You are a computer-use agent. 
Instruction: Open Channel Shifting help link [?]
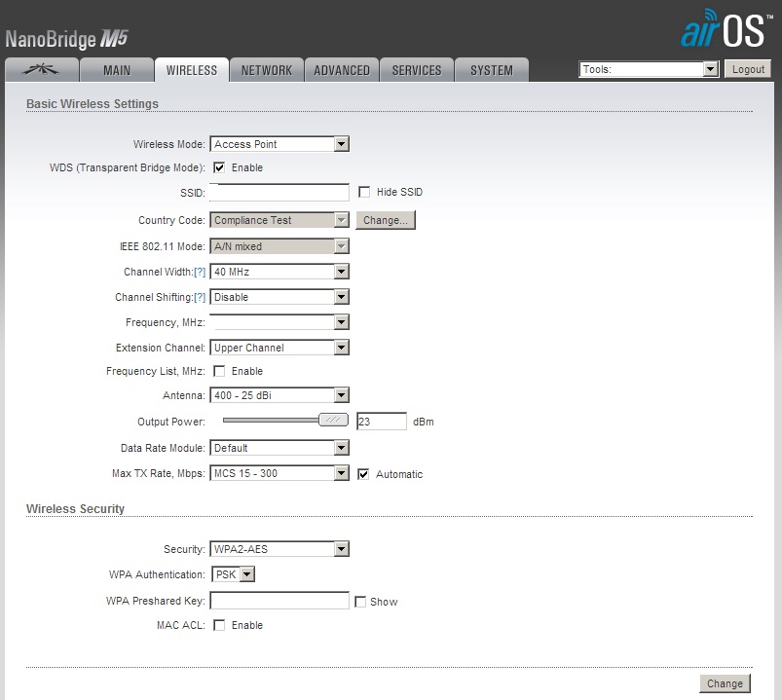pos(200,297)
